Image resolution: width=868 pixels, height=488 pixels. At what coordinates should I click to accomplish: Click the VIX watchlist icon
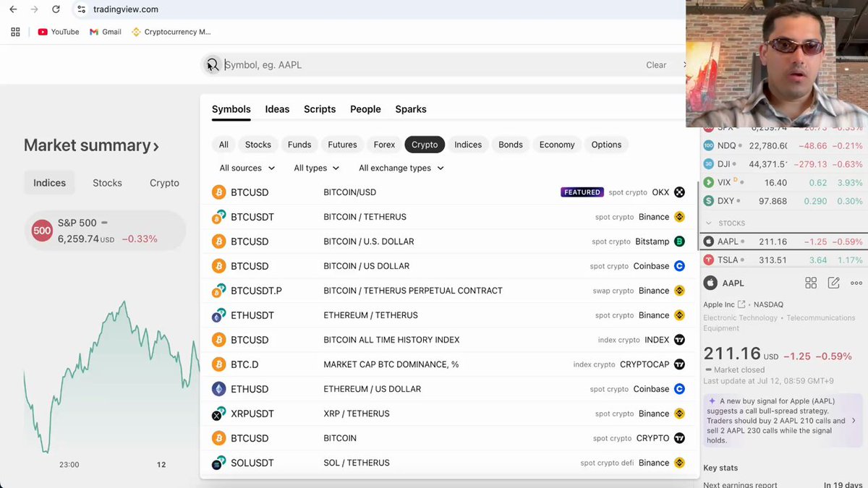709,183
